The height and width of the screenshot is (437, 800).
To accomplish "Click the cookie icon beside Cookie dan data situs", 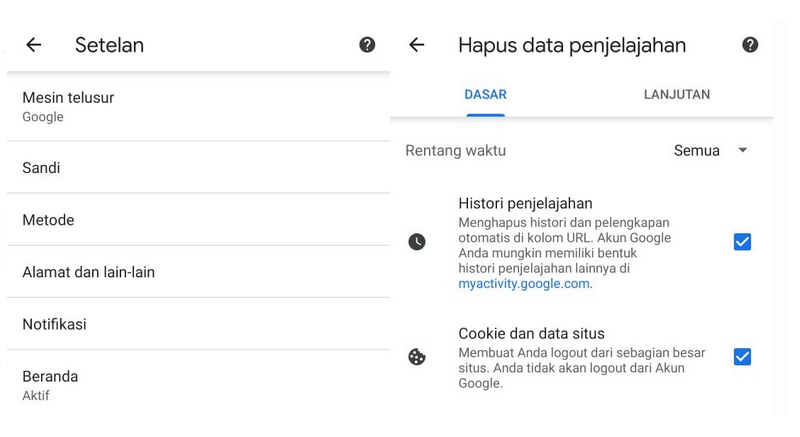I will pos(417,357).
